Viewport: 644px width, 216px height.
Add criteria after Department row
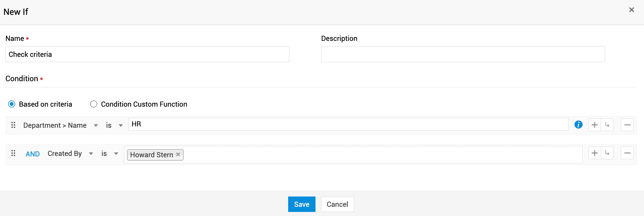click(595, 125)
